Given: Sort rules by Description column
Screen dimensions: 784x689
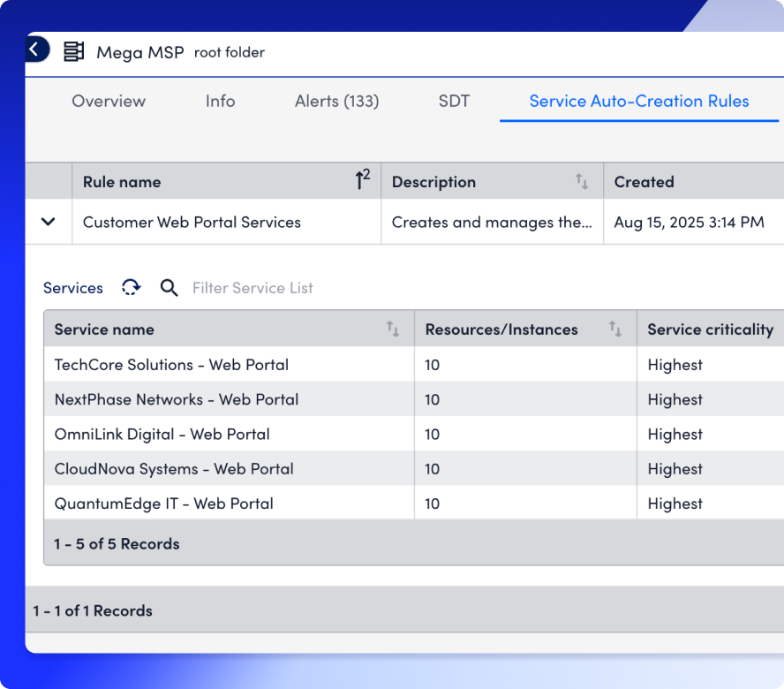Looking at the screenshot, I should 582,182.
